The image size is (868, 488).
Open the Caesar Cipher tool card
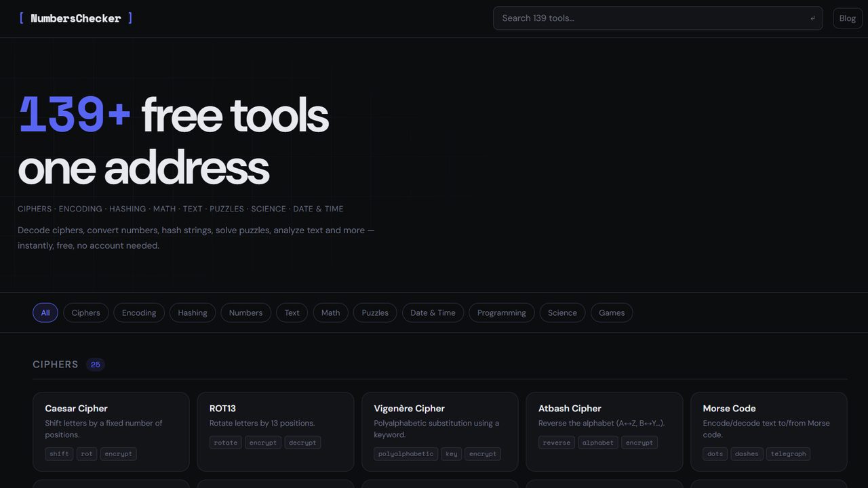(x=111, y=431)
